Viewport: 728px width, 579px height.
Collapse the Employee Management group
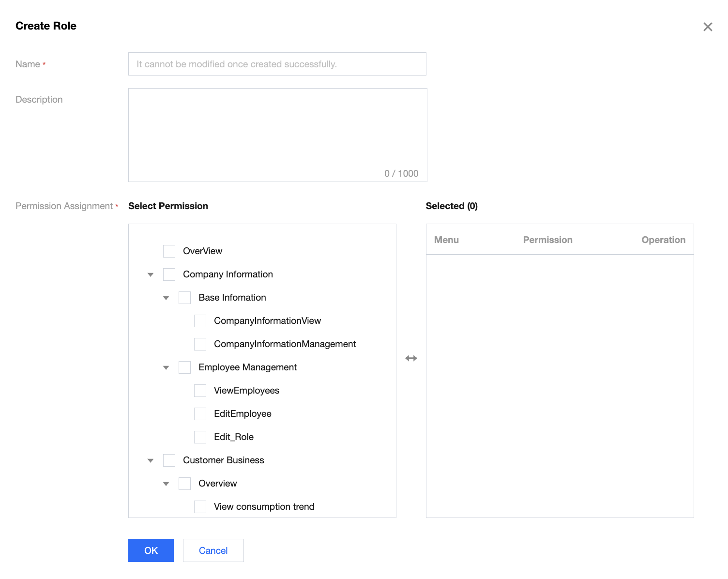(x=166, y=367)
